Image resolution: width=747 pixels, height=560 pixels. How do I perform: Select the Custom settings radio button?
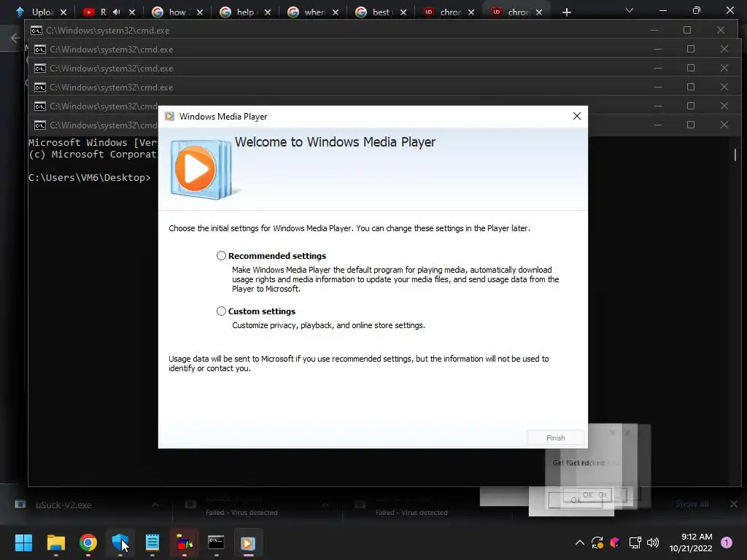(x=221, y=311)
